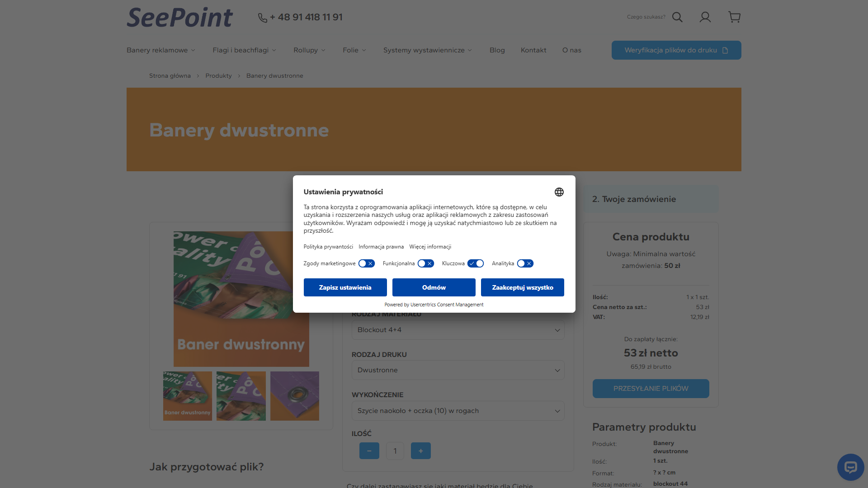Screen dimensions: 868x488
Task: Expand the Wykończenie dropdown
Action: tap(458, 411)
